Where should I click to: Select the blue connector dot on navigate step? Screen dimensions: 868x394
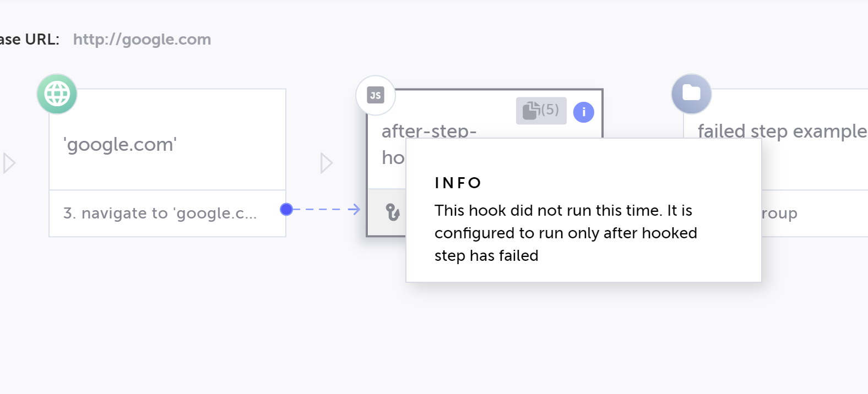(286, 209)
